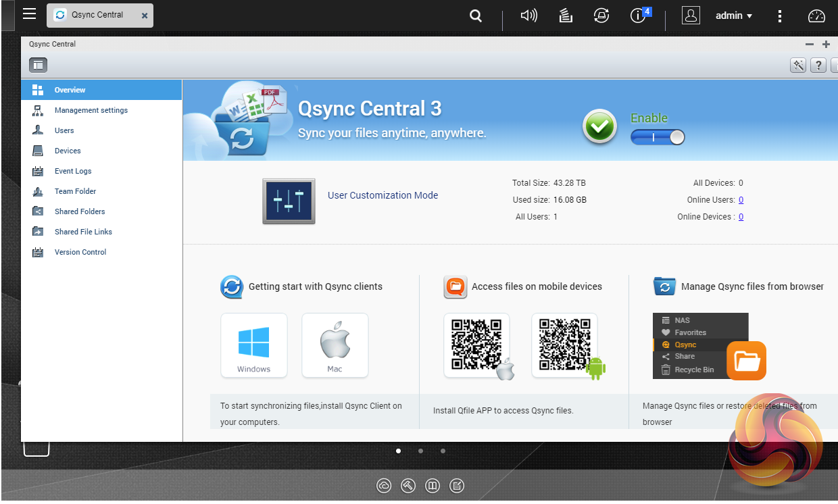Click the utilities tools bottom dock icon
The width and height of the screenshot is (838, 504).
click(408, 485)
